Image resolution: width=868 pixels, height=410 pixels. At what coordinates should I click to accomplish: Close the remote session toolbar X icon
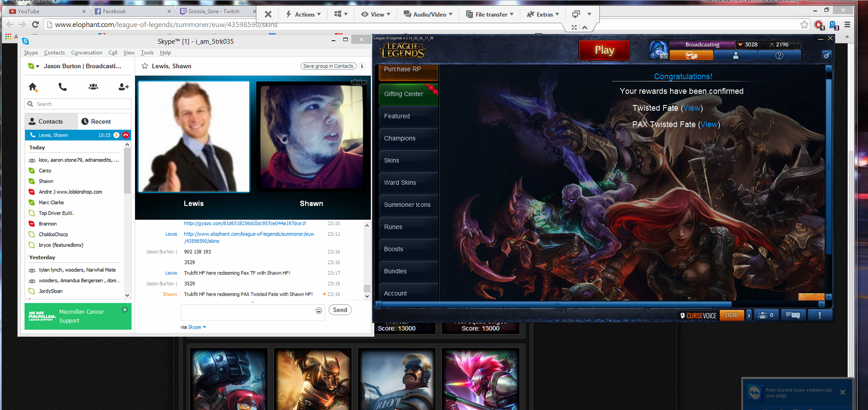268,14
